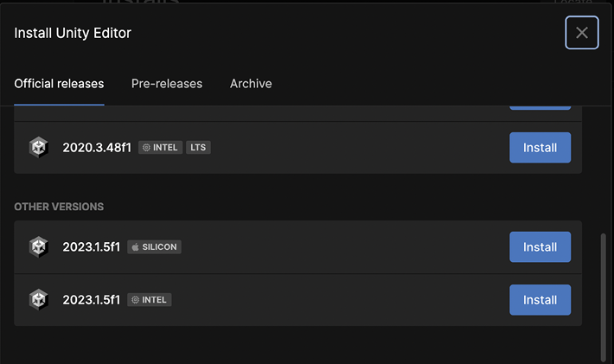
Task: Click the Apple Silicon badge on 2023.1.5f1
Action: point(154,247)
